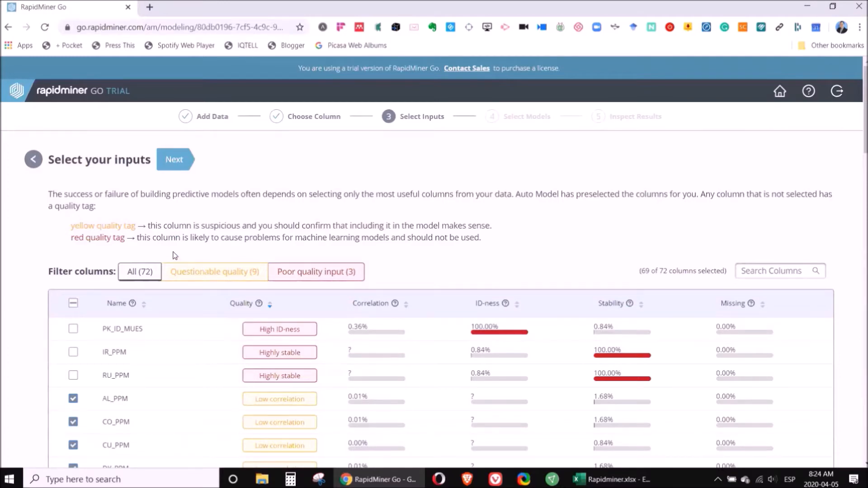Viewport: 868px width, 488px height.
Task: Go to Choose Column step
Action: coord(305,116)
